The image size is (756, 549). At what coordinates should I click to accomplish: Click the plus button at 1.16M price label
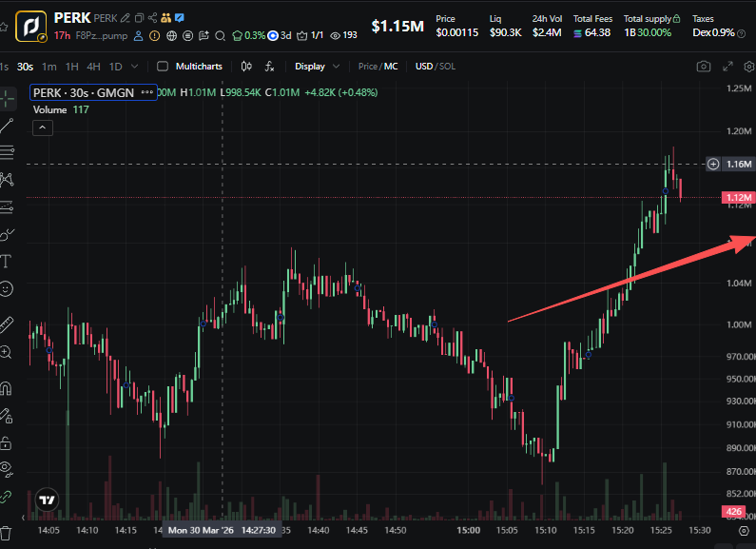(713, 165)
